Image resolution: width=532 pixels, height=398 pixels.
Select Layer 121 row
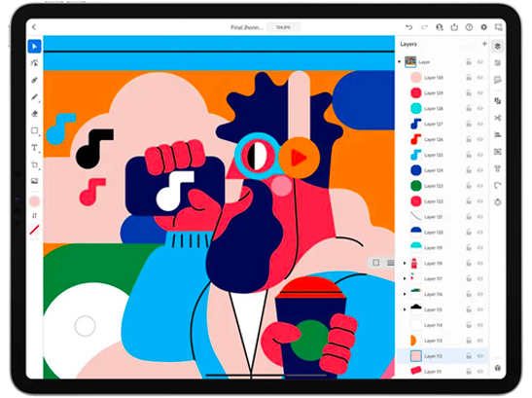pos(443,217)
